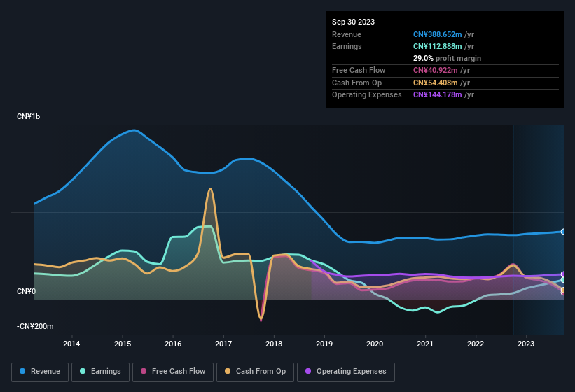Jump to the 2023 axis label
Image resolution: width=575 pixels, height=392 pixels.
pyautogui.click(x=526, y=344)
